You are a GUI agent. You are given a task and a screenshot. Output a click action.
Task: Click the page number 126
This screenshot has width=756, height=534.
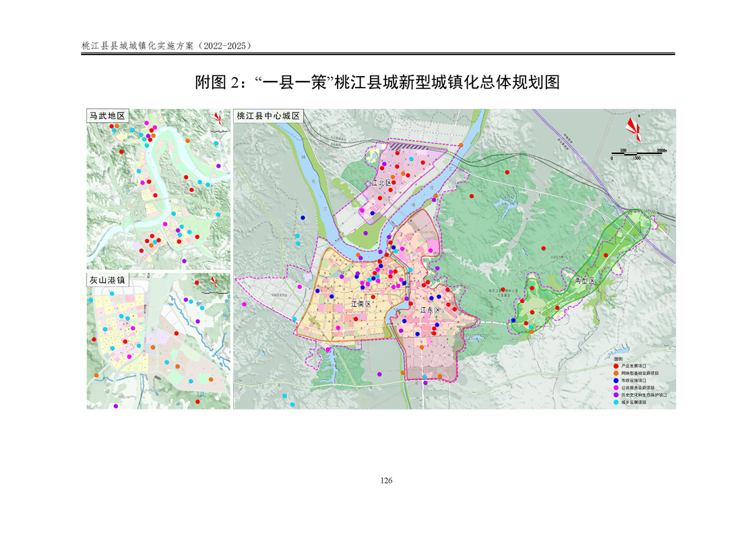click(386, 481)
